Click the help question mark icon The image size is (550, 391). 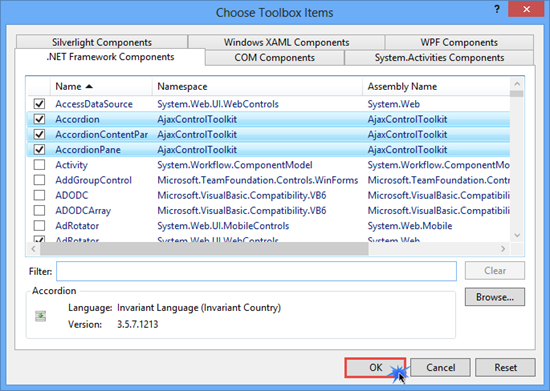(x=497, y=9)
